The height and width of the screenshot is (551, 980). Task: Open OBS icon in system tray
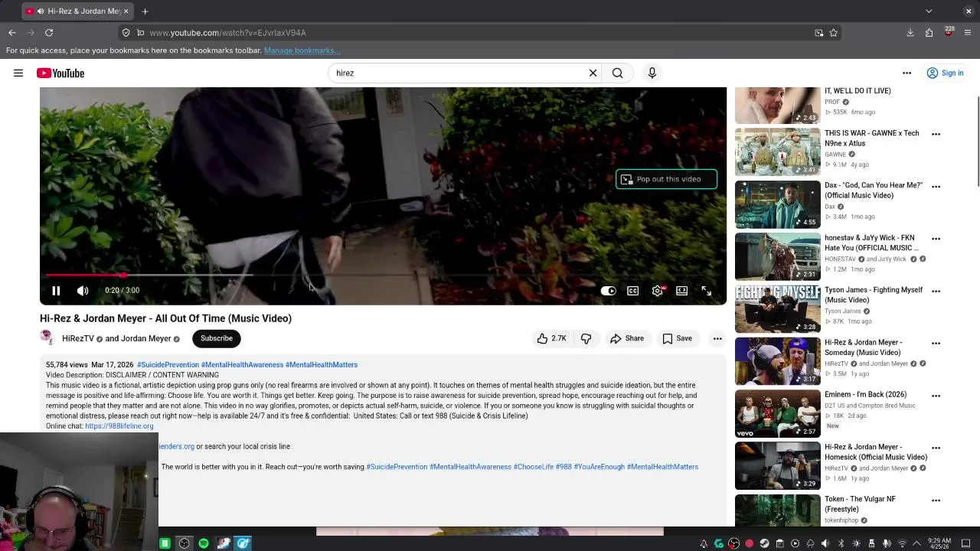734,543
